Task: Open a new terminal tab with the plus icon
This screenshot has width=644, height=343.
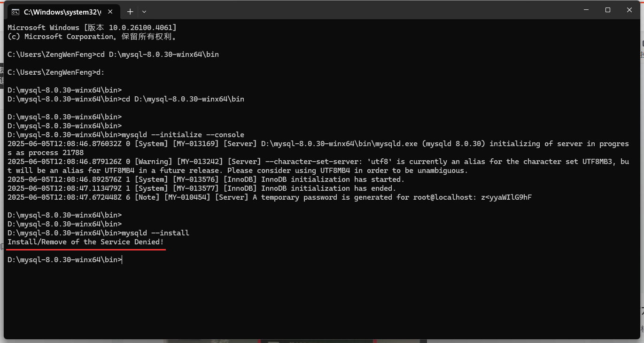Action: 130,11
